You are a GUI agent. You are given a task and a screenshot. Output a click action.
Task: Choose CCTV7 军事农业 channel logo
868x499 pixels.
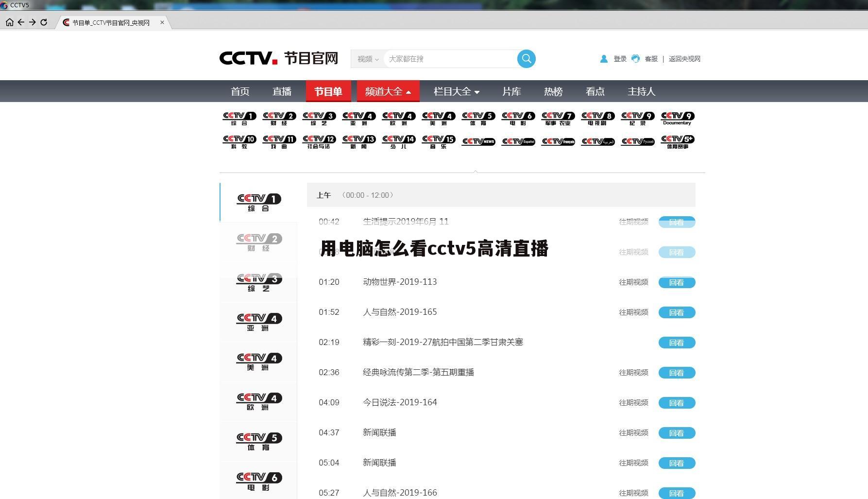(x=558, y=119)
